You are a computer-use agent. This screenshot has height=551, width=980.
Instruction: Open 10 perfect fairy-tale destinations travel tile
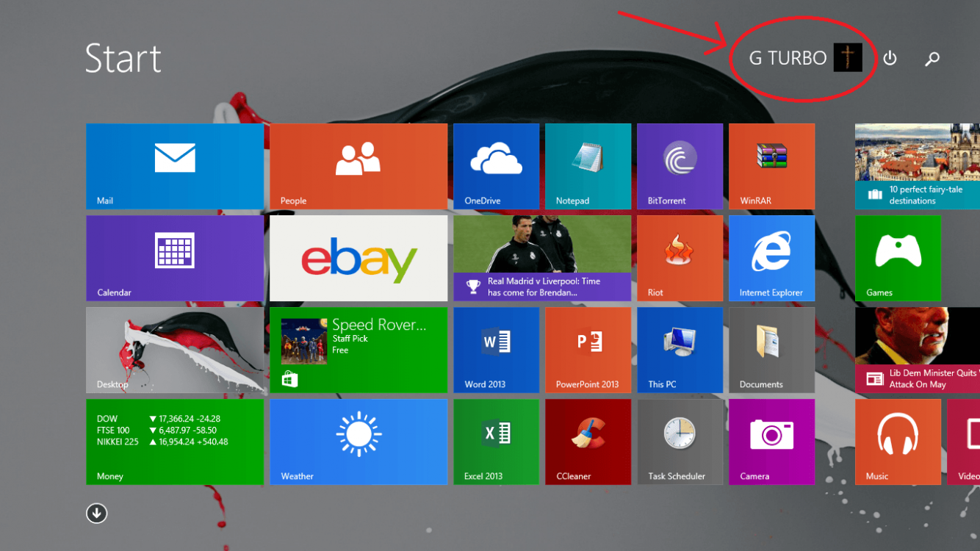918,167
